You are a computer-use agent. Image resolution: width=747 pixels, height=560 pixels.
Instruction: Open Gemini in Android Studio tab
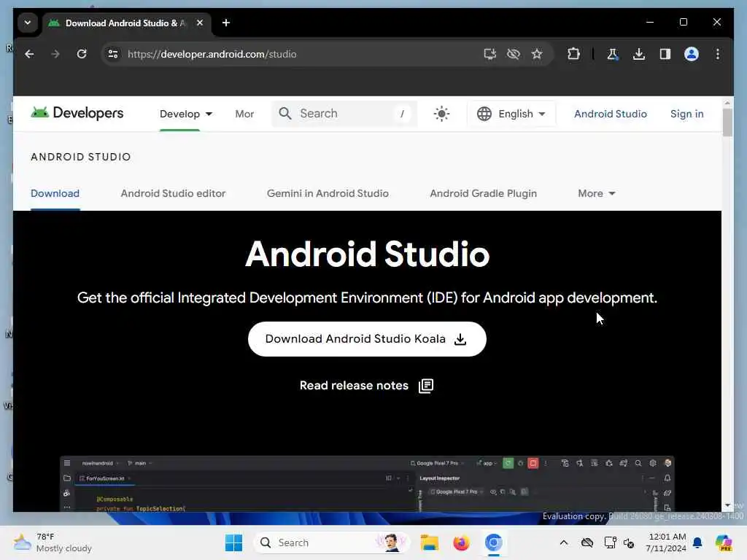coord(328,193)
